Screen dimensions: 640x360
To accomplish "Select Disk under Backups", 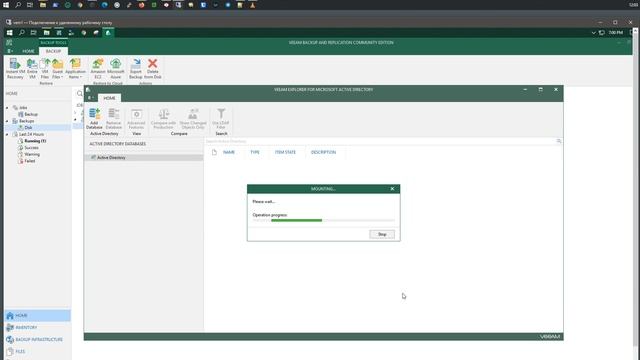I will (x=28, y=128).
